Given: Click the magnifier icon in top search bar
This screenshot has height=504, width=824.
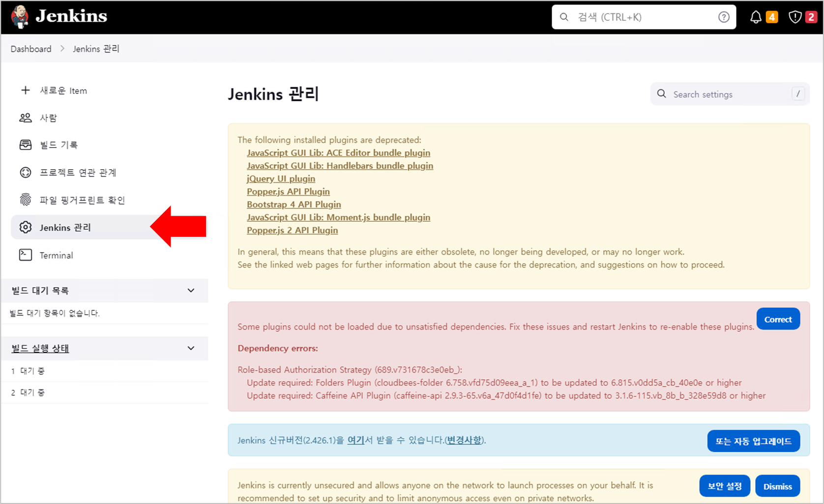Looking at the screenshot, I should [x=564, y=17].
